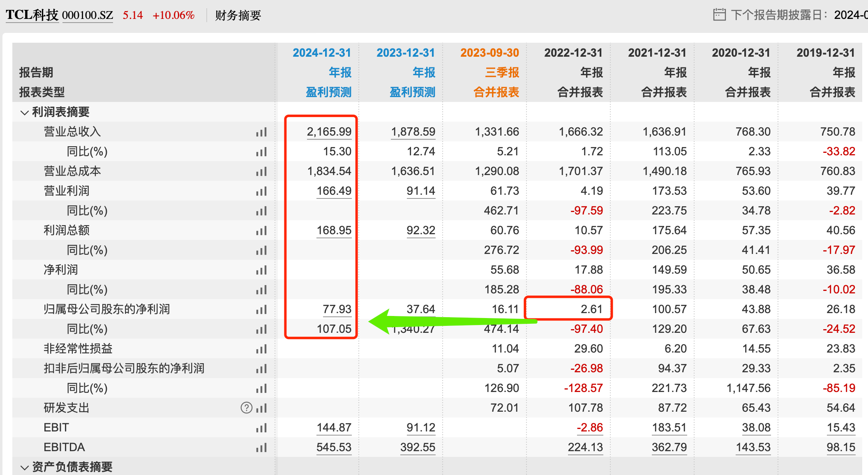Click the 营业总收入 row label

pyautogui.click(x=72, y=132)
